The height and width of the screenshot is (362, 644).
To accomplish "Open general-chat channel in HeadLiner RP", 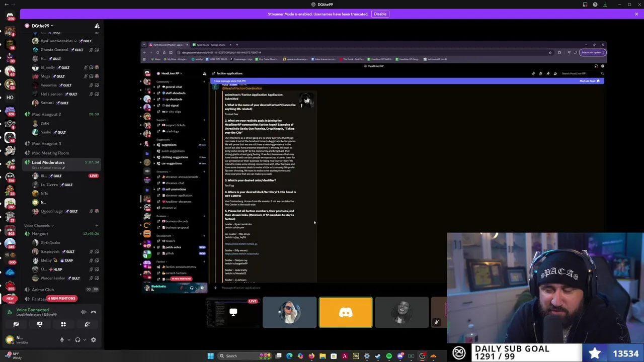I will click(173, 87).
